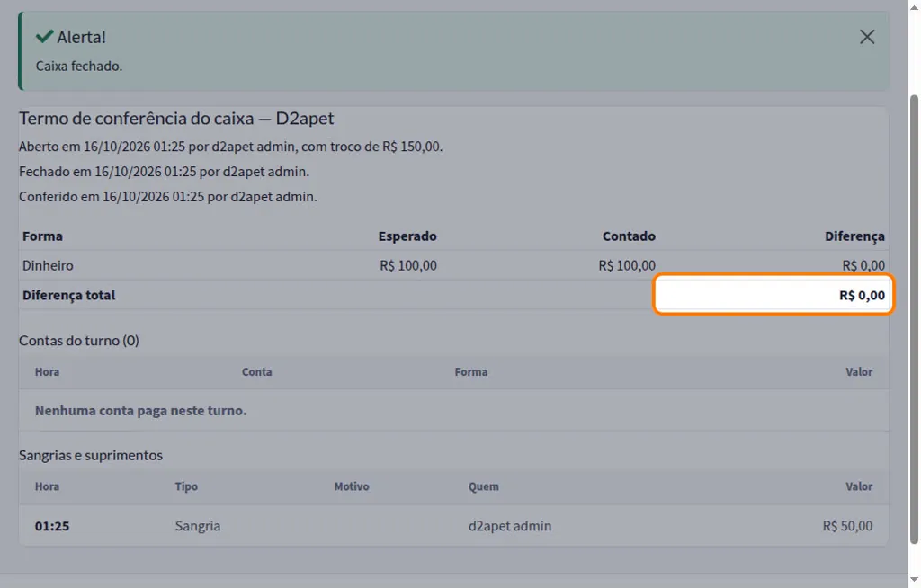Click the "Diferença" column header
Screen dimensions: 921x588
pyautogui.click(x=854, y=236)
